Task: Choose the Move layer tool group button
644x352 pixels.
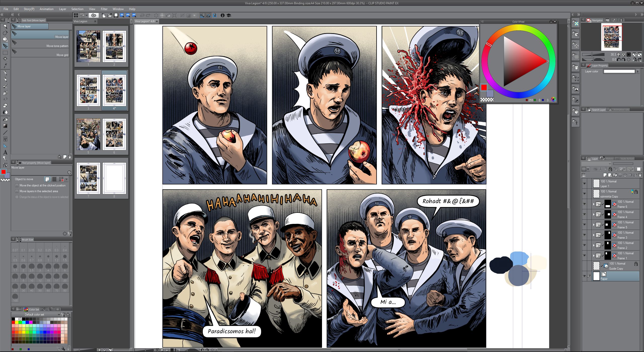Action: pos(30,26)
